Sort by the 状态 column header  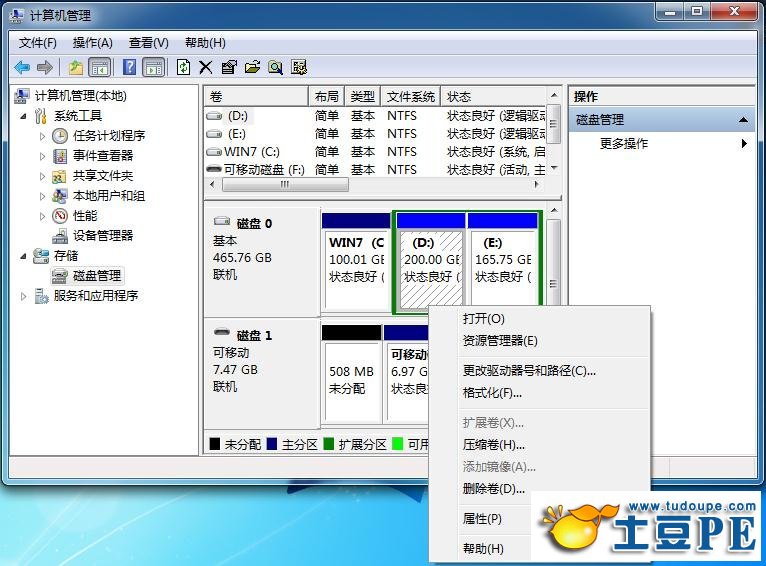pyautogui.click(x=493, y=97)
